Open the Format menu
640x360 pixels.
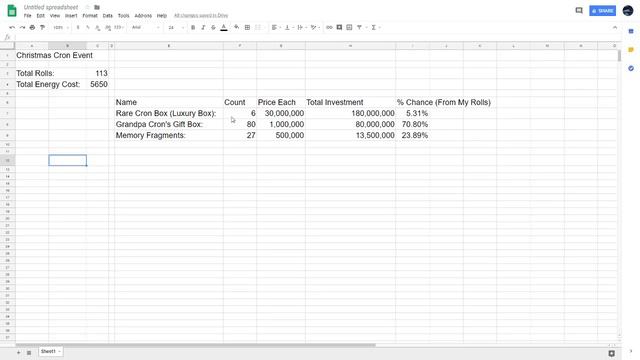90,16
